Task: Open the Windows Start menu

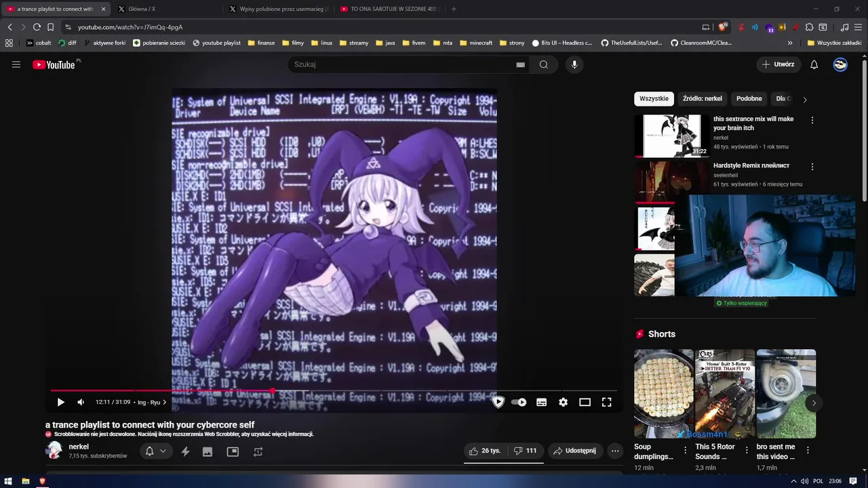Action: point(8,481)
